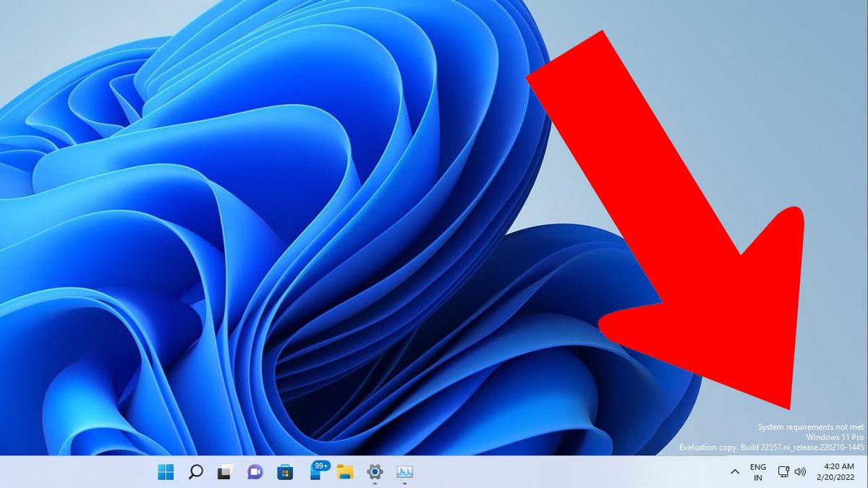This screenshot has height=488, width=868.
Task: Open Task Manager performance icon
Action: click(403, 471)
